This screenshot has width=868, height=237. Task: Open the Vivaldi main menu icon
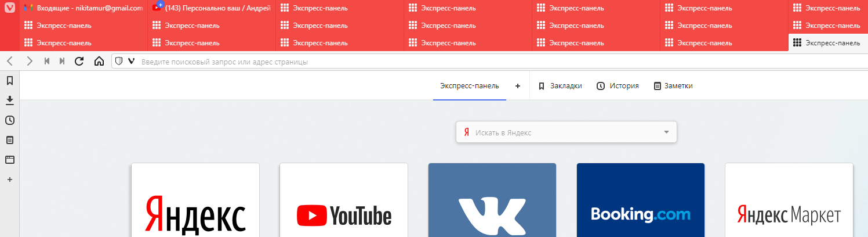pyautogui.click(x=9, y=8)
